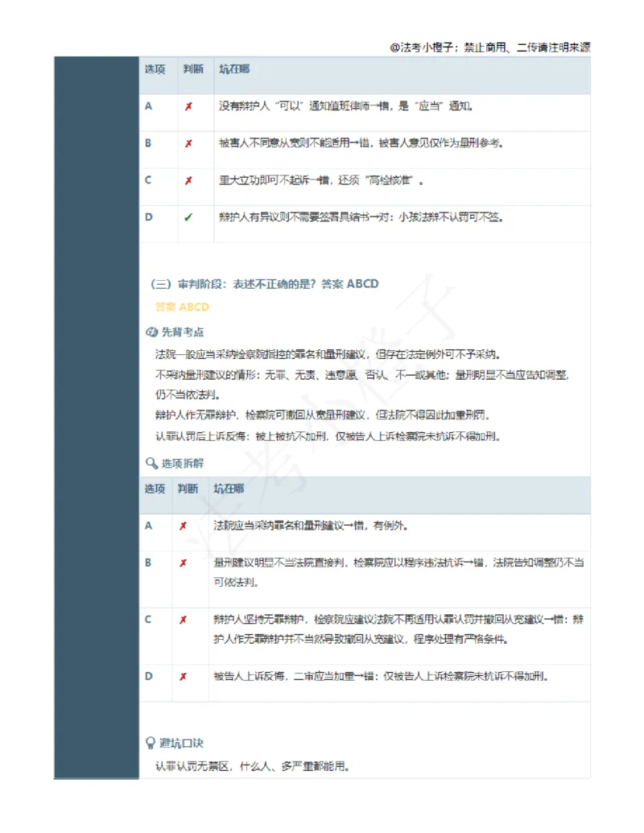Click the red cross in the 被害人不同意从宽 row
This screenshot has height=833, width=644.
point(188,143)
